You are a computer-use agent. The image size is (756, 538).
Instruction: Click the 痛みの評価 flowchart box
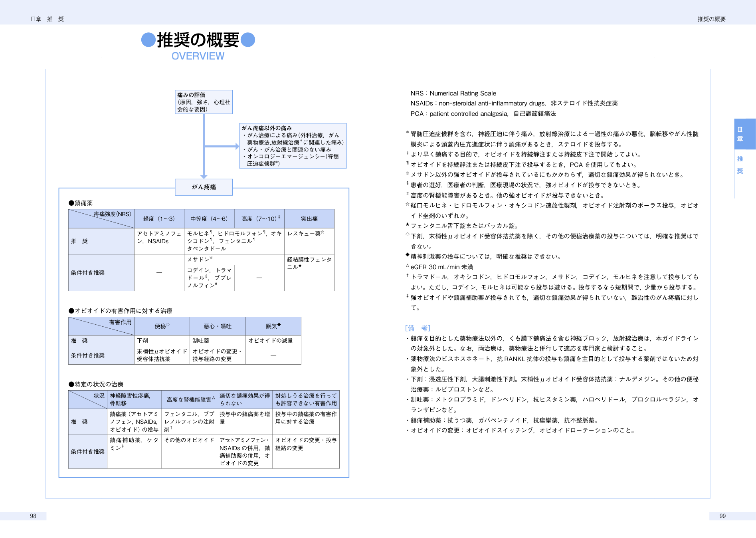(x=204, y=102)
